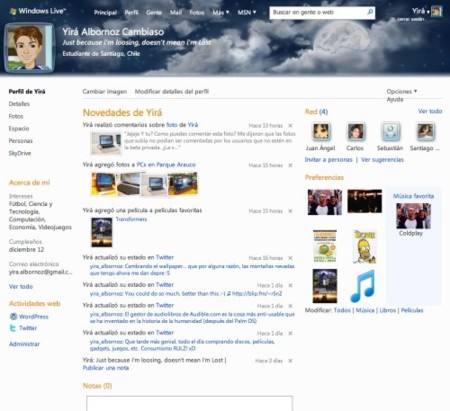Open Sebastián's contact picture
The image size is (450, 411).
click(390, 131)
